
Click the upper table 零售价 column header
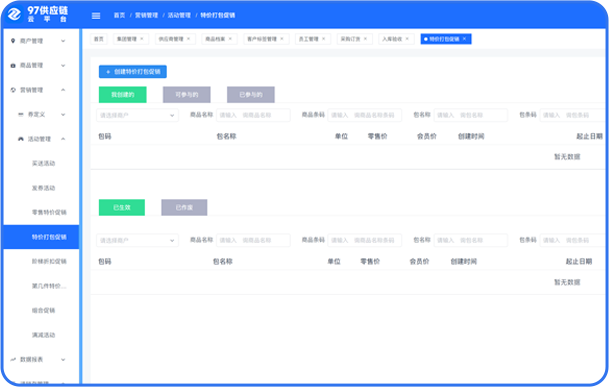pyautogui.click(x=378, y=136)
